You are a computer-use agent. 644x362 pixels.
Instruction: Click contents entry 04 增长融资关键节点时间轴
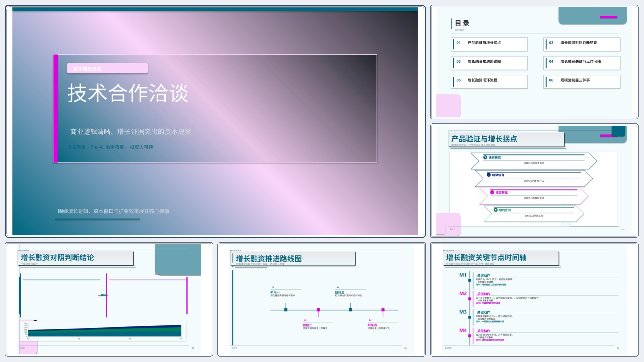582,63
